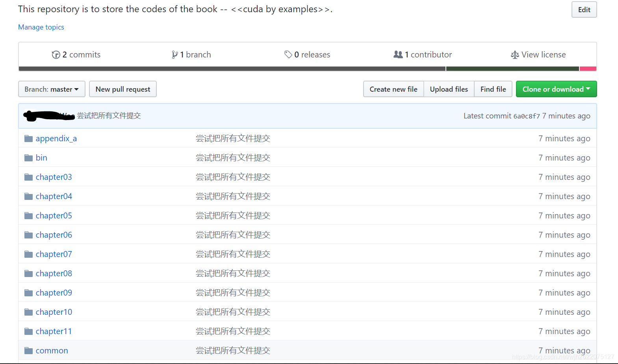Open the common folder link
618x364 pixels.
click(x=52, y=351)
